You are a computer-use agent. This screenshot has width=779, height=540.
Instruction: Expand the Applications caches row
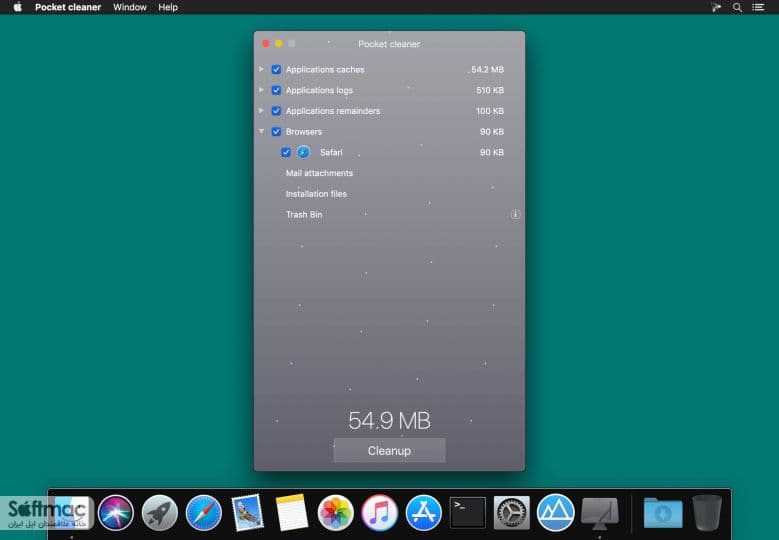click(261, 69)
